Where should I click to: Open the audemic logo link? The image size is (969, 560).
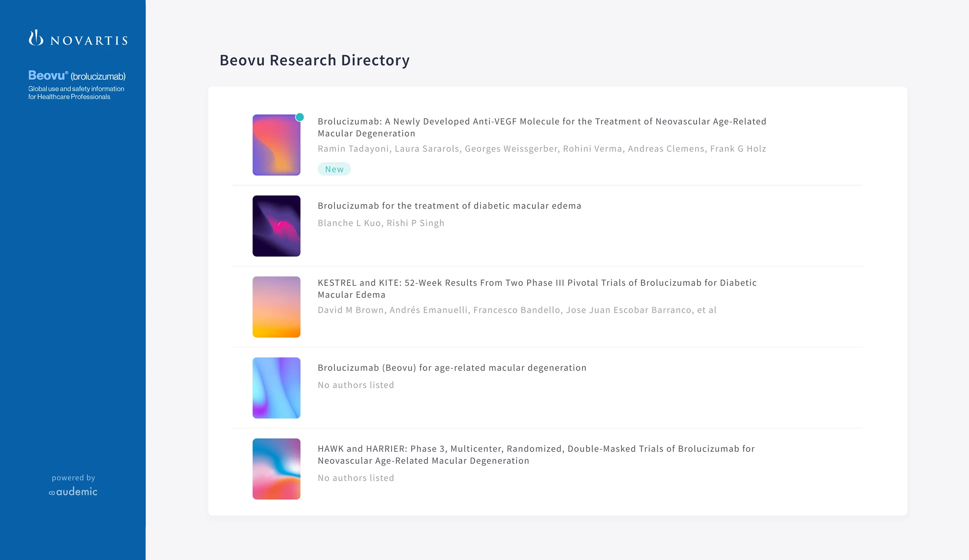click(73, 492)
